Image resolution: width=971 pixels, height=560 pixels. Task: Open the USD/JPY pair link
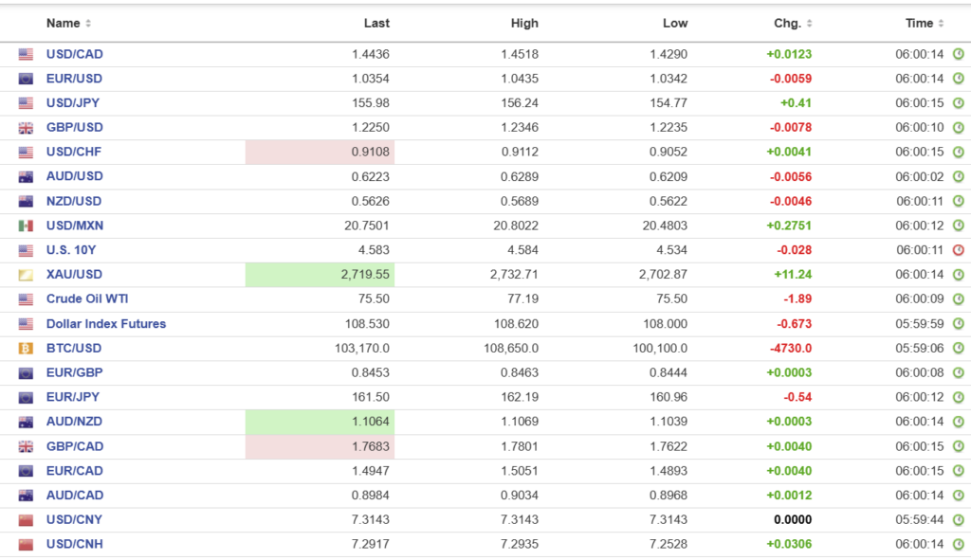point(74,103)
